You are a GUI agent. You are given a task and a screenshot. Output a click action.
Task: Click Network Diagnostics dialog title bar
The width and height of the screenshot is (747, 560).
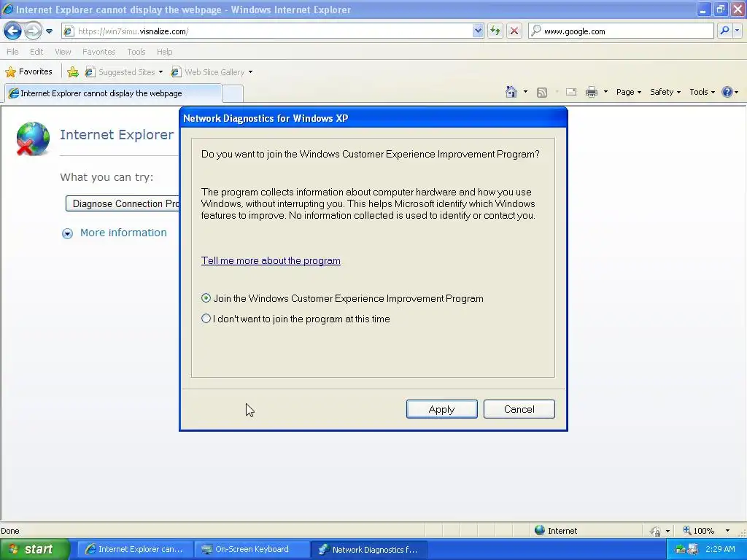coord(373,118)
